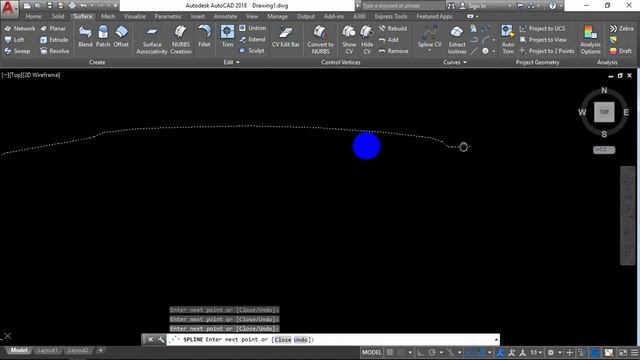Select the Sculpt tool

click(x=252, y=51)
